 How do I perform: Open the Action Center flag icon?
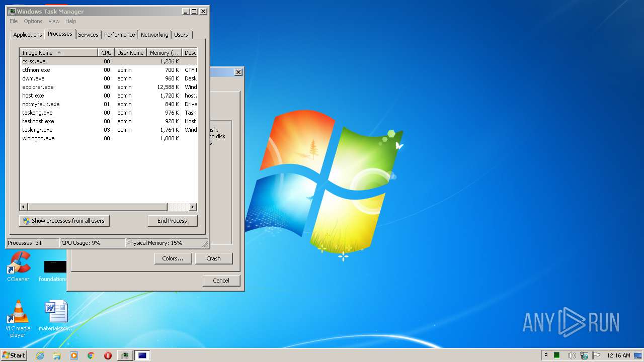point(596,355)
